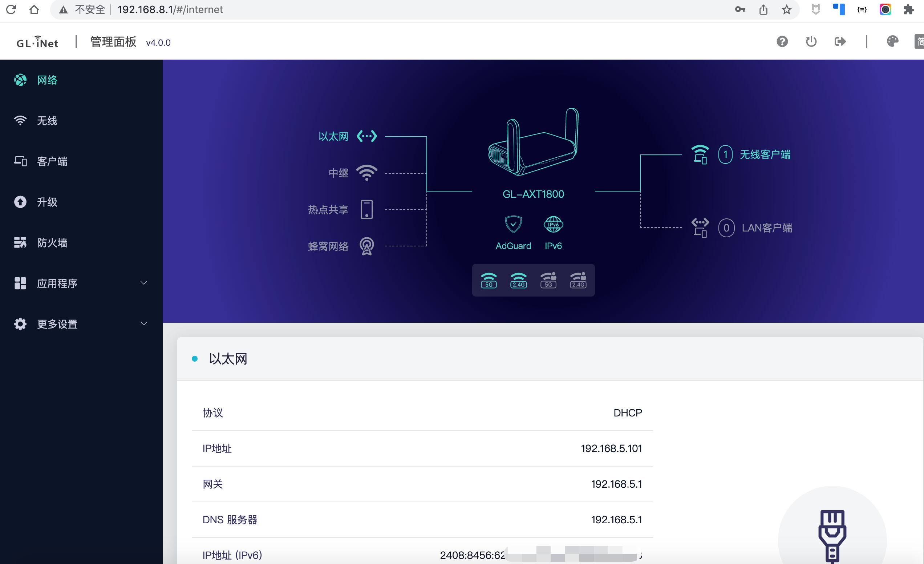Click the power reboot icon in header

point(811,42)
